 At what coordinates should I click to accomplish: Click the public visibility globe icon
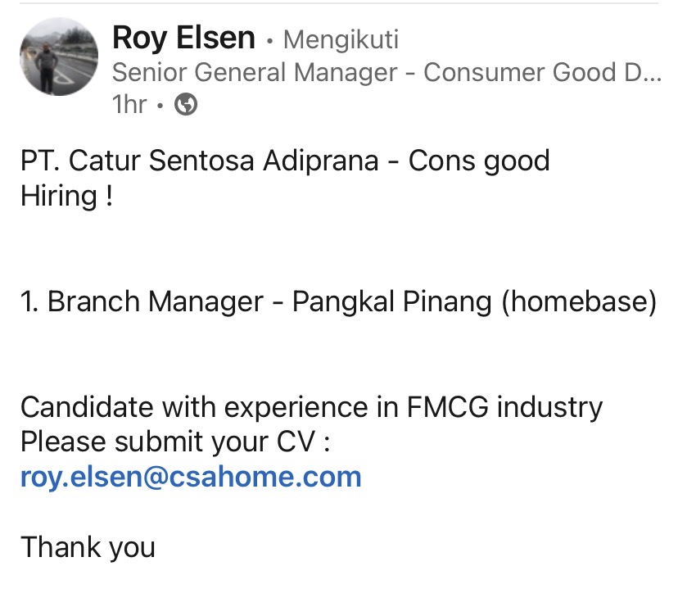click(187, 105)
